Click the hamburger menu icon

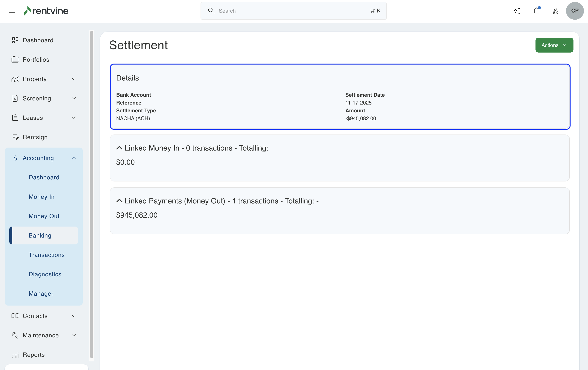click(x=12, y=11)
